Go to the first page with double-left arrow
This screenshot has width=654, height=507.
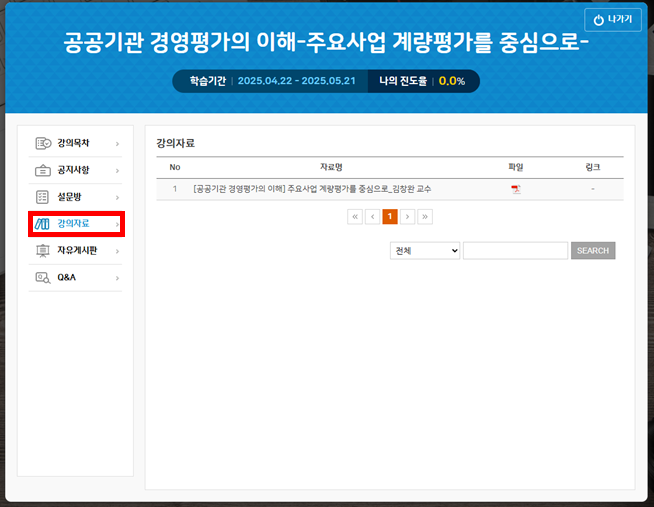point(355,216)
